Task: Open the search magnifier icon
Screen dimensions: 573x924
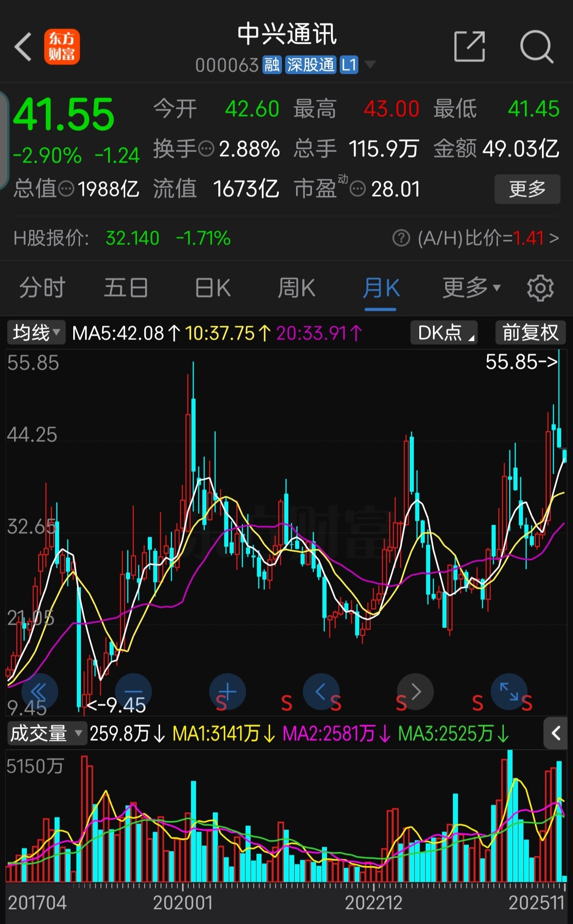Action: coord(537,46)
